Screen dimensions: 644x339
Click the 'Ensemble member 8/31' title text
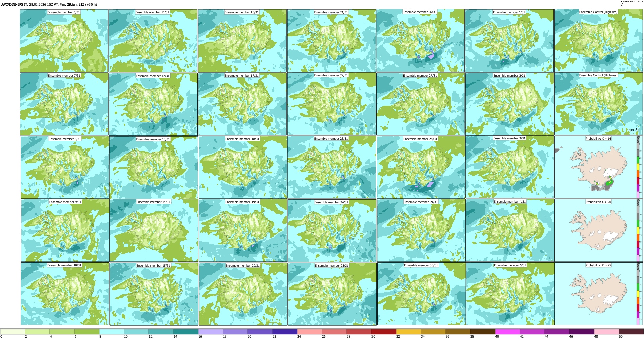coord(65,139)
